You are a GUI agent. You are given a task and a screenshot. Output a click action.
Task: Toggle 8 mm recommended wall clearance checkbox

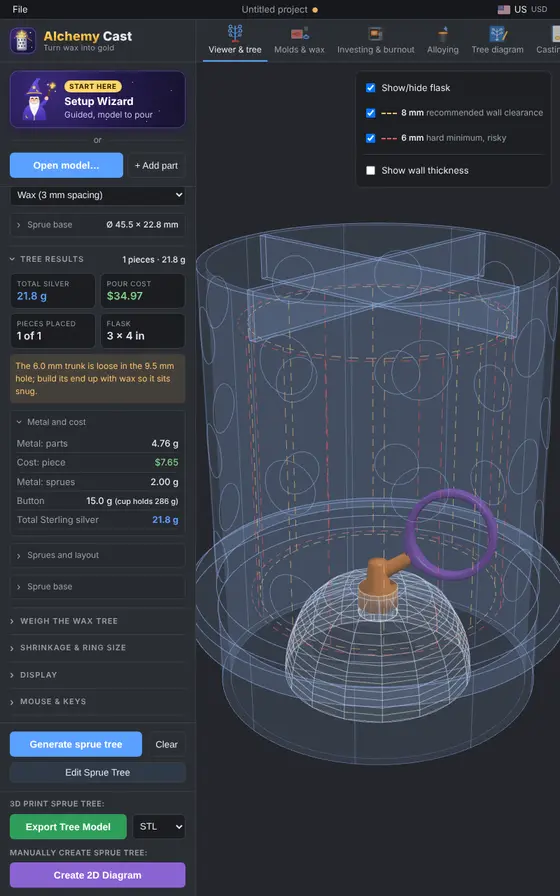(370, 113)
